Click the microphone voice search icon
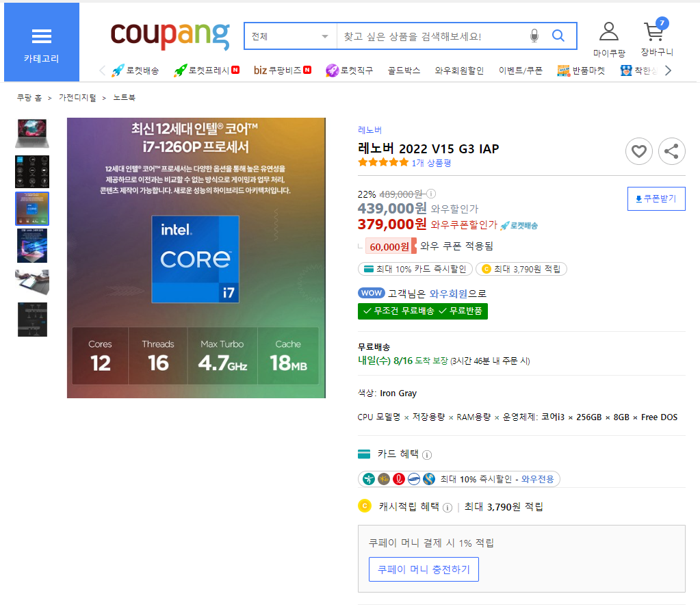This screenshot has width=700, height=609. coord(534,36)
